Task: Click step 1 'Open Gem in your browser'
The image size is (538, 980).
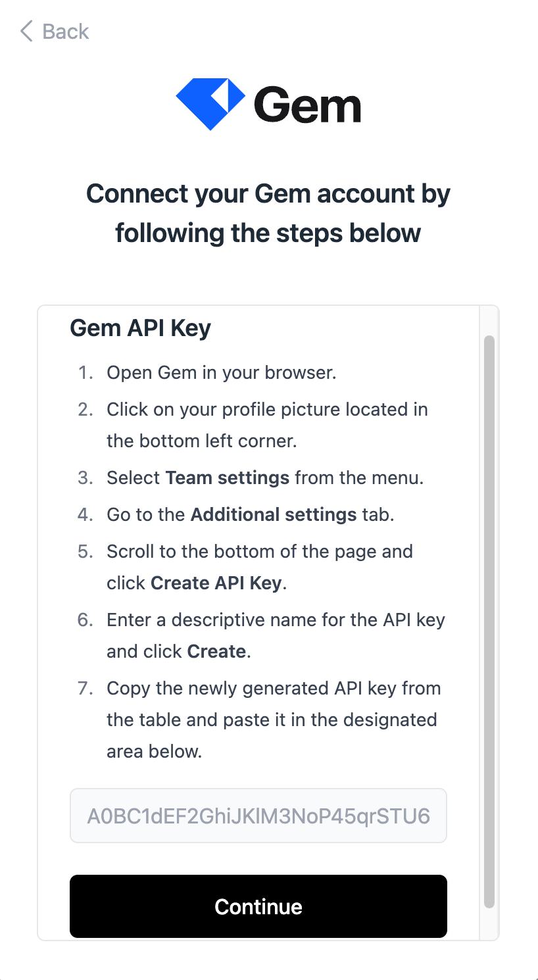Action: (222, 372)
